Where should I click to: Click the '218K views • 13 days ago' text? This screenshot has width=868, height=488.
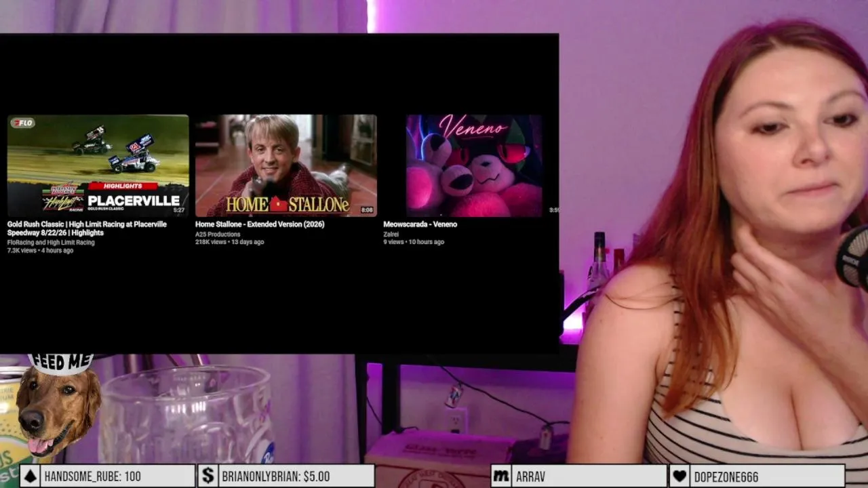pyautogui.click(x=230, y=242)
